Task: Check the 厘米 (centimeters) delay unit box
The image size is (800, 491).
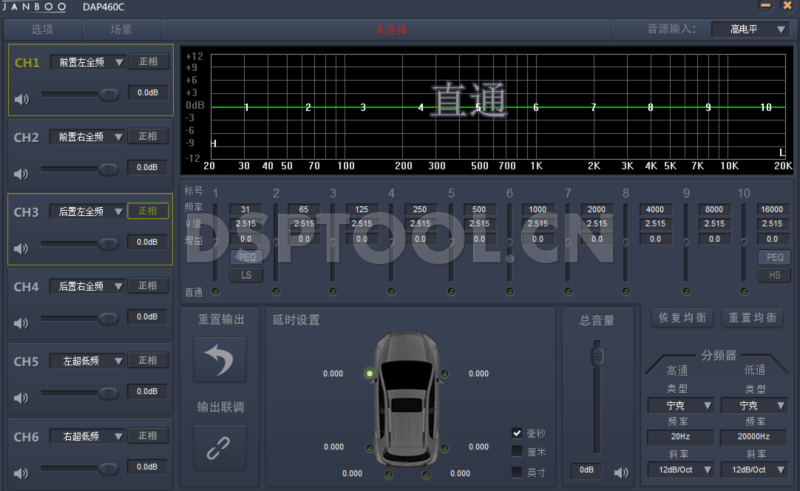Action: click(x=517, y=451)
